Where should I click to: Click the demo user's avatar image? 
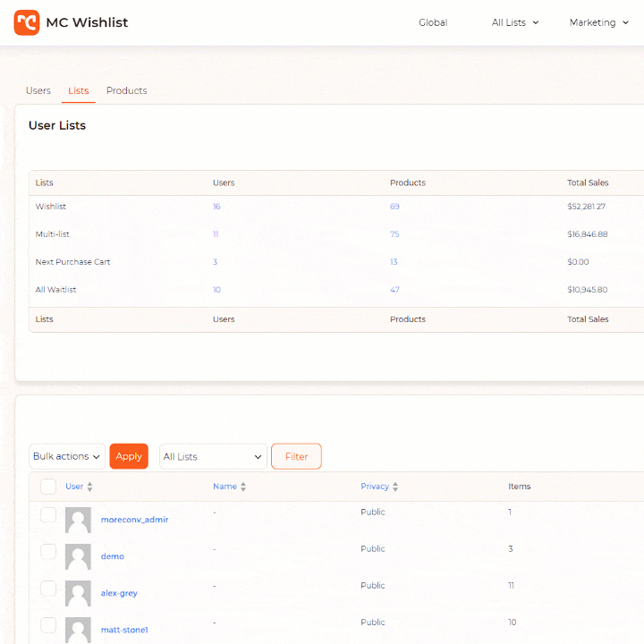click(x=78, y=556)
